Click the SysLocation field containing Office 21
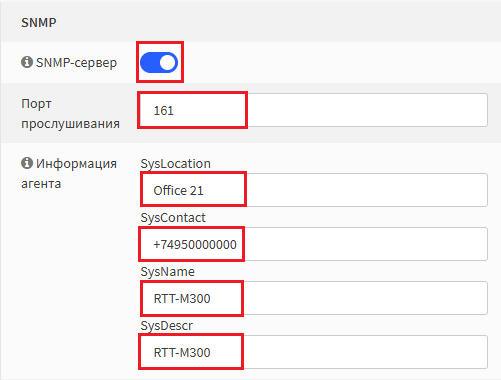This screenshot has height=380, width=501. click(314, 190)
